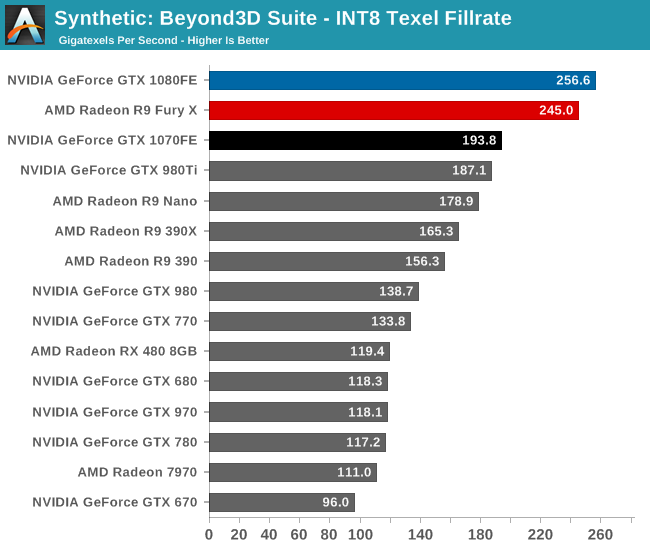
Task: Click the label 'NVIDIA GeForce GTX 980'
Action: click(115, 291)
